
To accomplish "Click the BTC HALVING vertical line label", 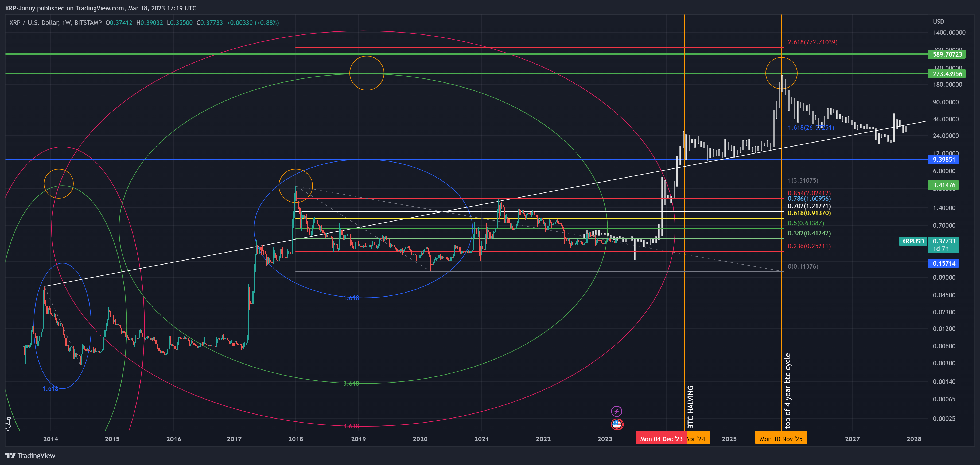I will (690, 407).
